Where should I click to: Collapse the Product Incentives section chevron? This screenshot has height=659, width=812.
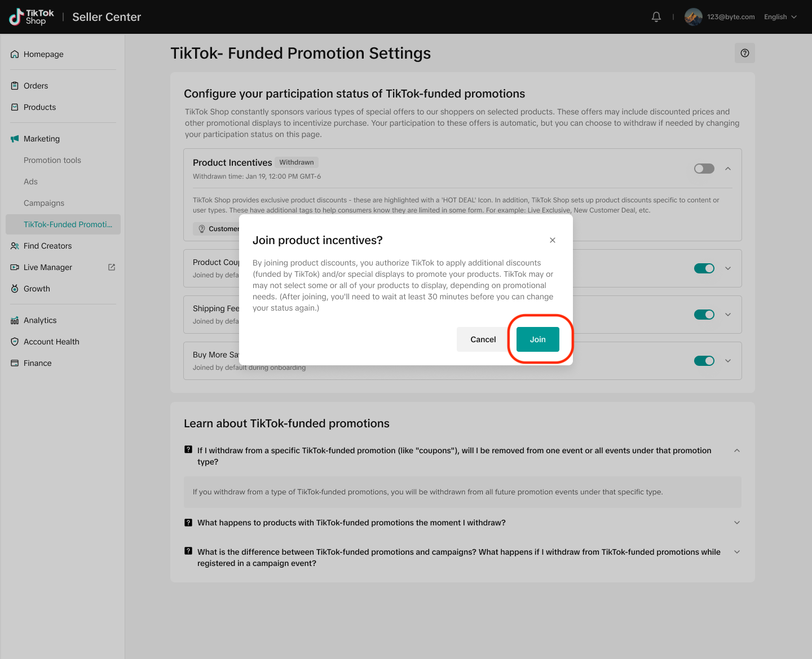coord(728,169)
